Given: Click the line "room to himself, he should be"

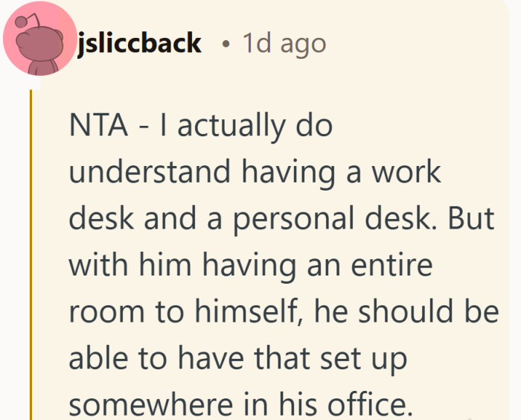Looking at the screenshot, I should coord(283,312).
